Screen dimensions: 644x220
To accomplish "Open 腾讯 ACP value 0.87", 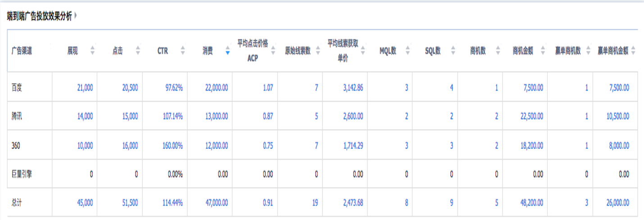I will click(268, 116).
